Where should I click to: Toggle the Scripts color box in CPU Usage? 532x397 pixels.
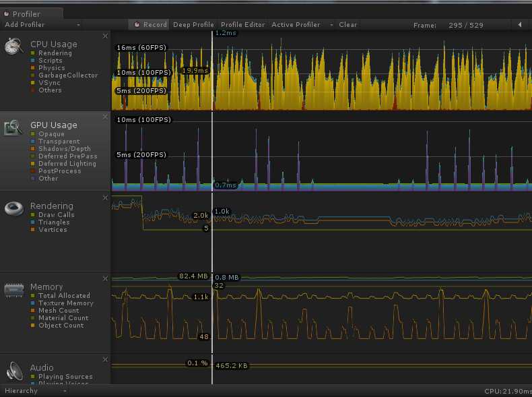coord(33,61)
